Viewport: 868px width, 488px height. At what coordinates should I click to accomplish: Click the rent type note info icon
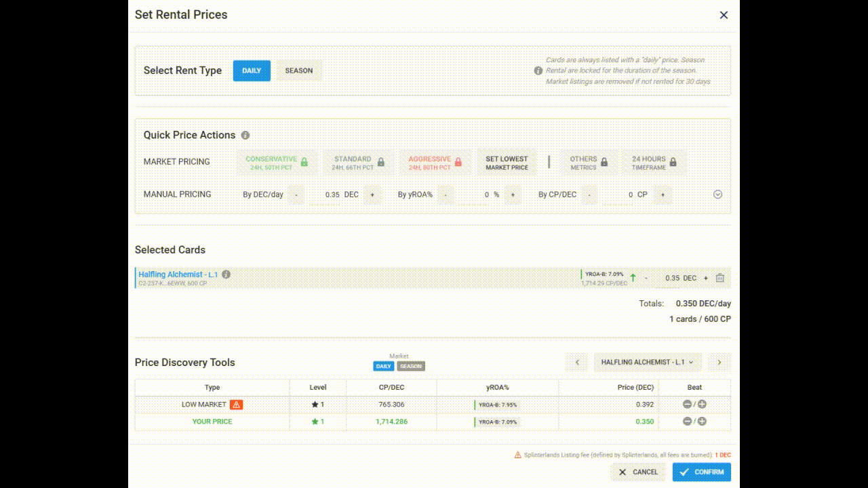pos(538,70)
